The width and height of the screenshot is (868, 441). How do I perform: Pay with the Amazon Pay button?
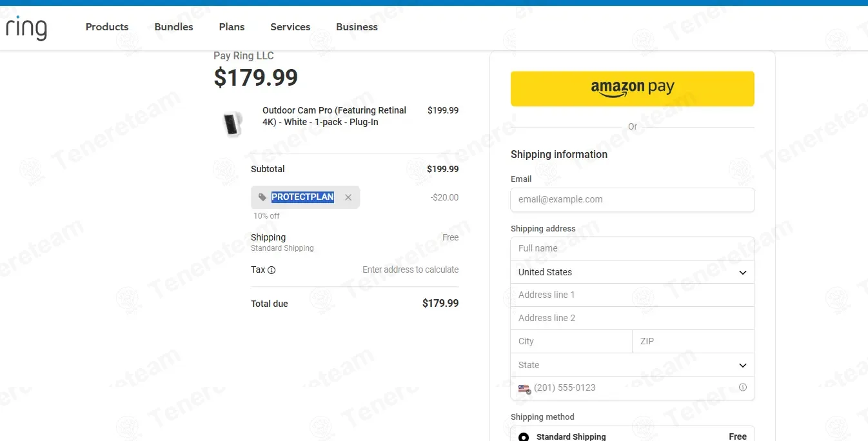tap(632, 88)
